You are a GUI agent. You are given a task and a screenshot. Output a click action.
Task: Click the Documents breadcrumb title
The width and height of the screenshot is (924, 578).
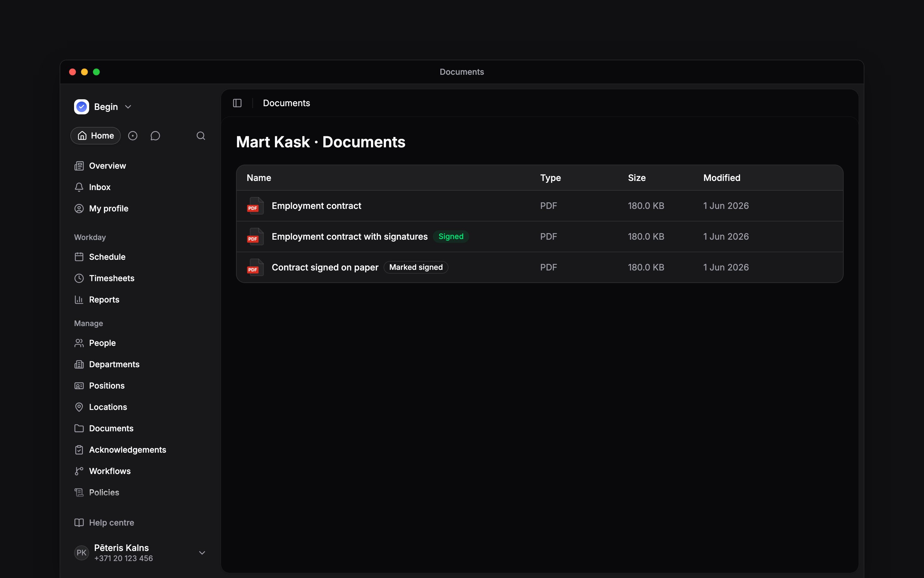coord(286,103)
